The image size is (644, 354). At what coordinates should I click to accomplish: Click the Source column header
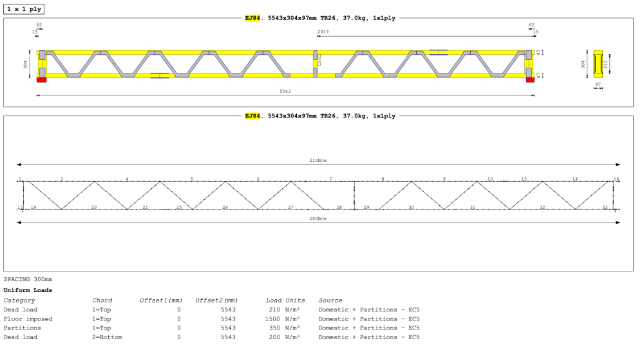point(330,300)
